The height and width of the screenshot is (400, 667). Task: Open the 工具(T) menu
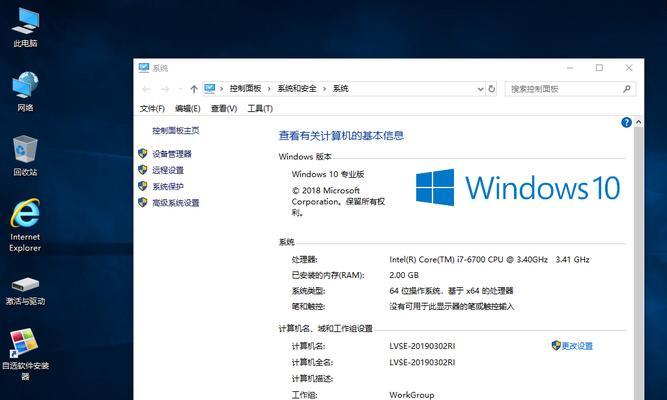click(260, 109)
